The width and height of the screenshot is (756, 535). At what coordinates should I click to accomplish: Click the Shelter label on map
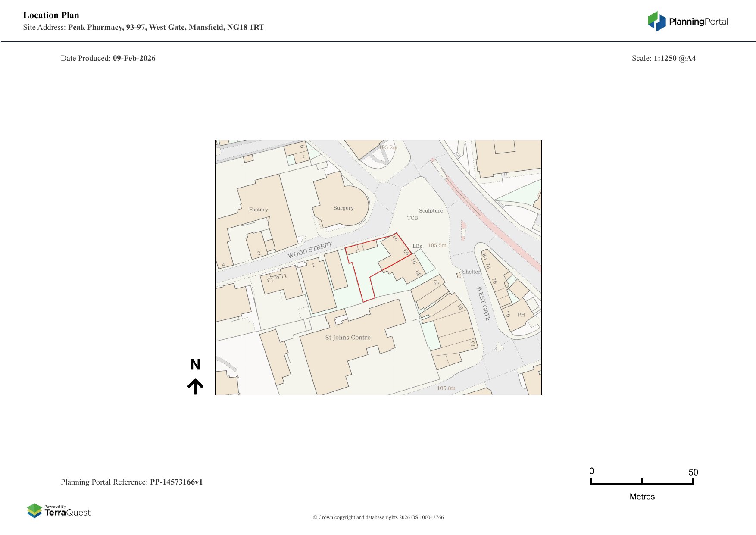click(471, 272)
